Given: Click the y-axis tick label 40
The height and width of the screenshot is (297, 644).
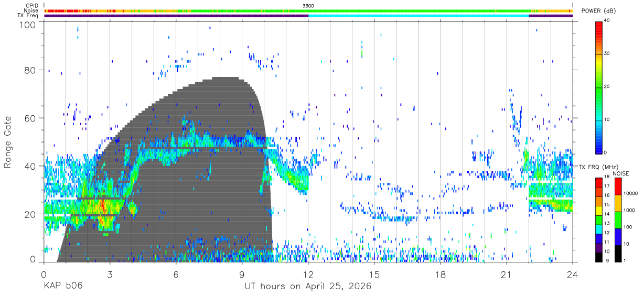Looking at the screenshot, I should point(30,166).
